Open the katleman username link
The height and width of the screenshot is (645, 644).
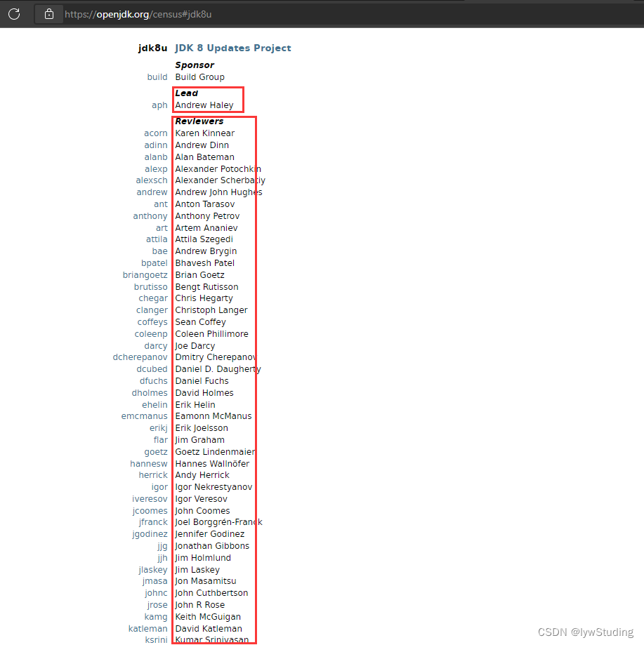click(x=147, y=629)
